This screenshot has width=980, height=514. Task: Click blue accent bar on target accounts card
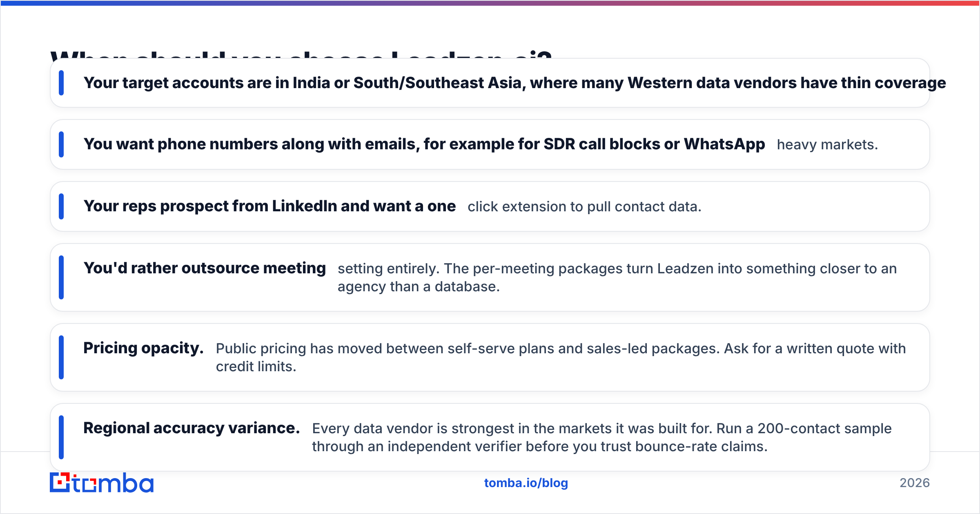pyautogui.click(x=61, y=83)
